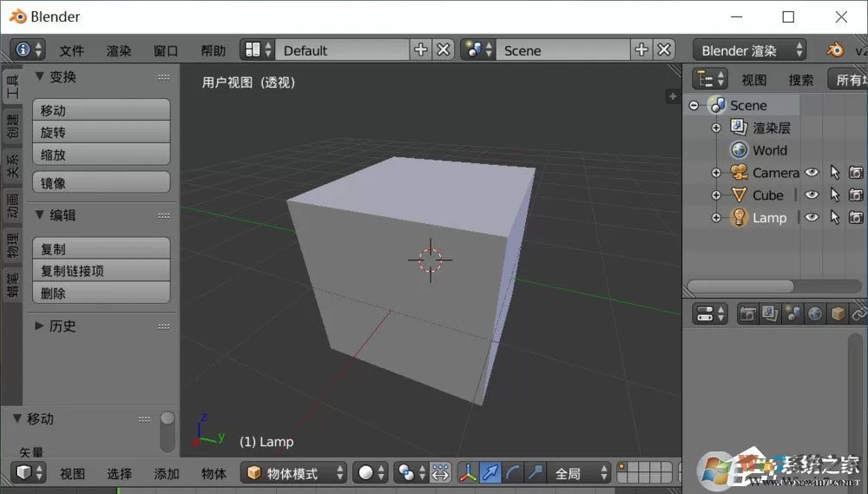Open Render properties camera tab icon
Image resolution: width=868 pixels, height=494 pixels.
(x=747, y=314)
